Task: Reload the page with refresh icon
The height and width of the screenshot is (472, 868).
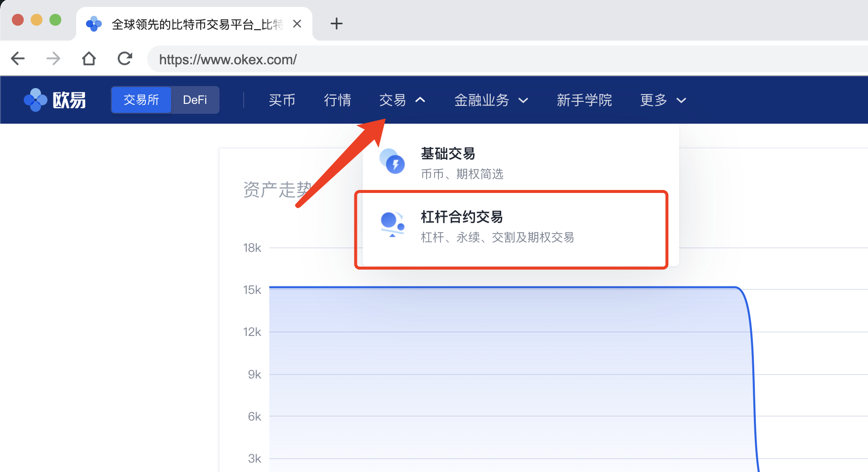Action: (125, 58)
